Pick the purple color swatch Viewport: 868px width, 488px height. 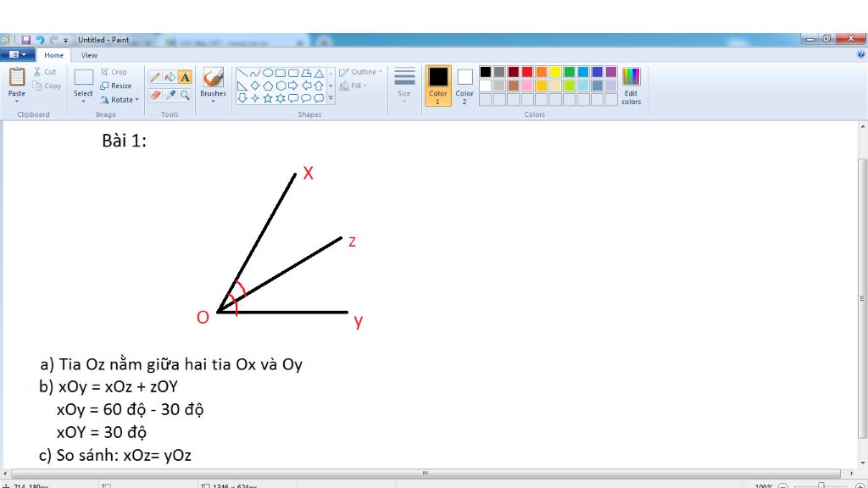point(611,72)
